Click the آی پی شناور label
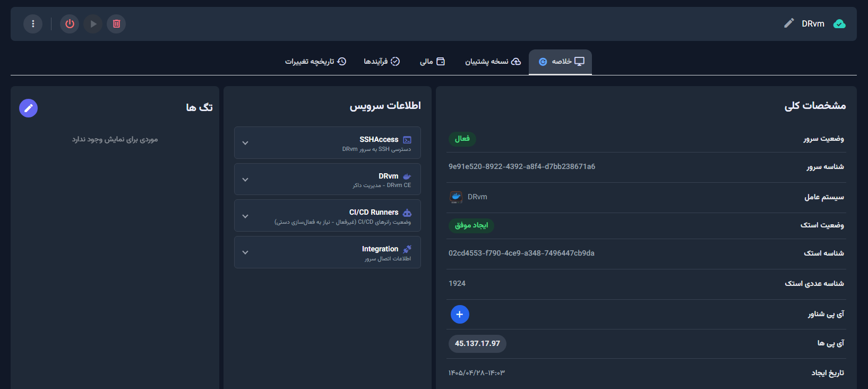The height and width of the screenshot is (389, 868). pyautogui.click(x=826, y=314)
